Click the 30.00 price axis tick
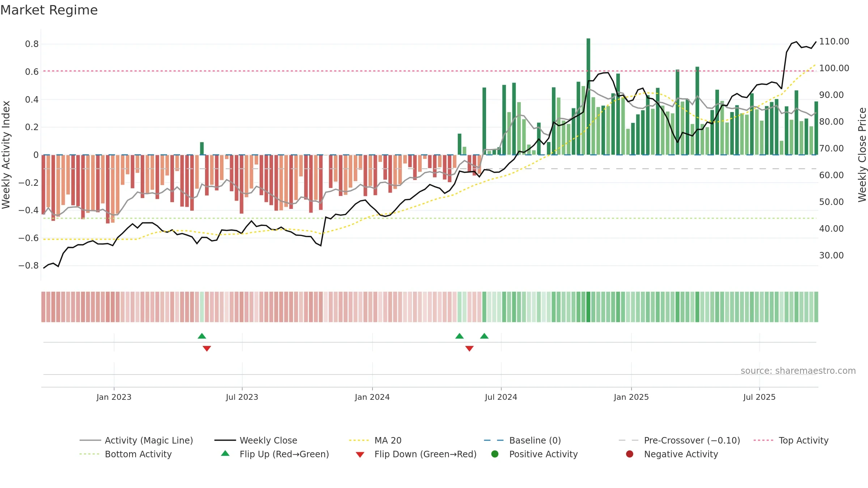The image size is (868, 488). click(x=831, y=256)
